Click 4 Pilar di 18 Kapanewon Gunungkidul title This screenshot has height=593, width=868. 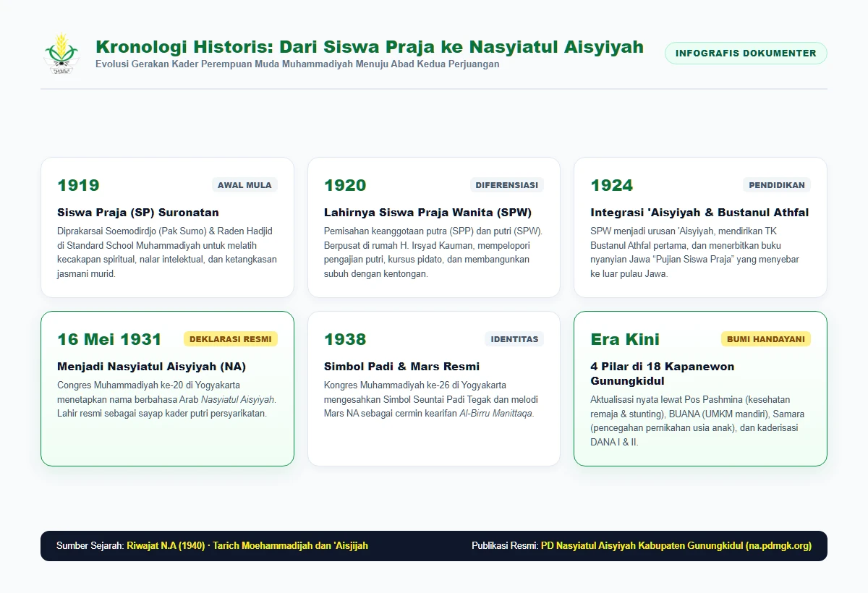tap(663, 374)
